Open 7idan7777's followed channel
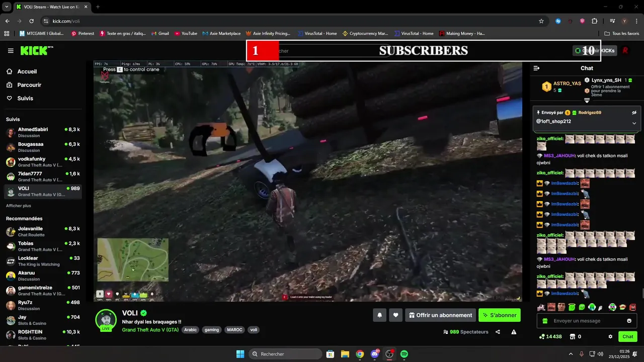 pos(42,176)
